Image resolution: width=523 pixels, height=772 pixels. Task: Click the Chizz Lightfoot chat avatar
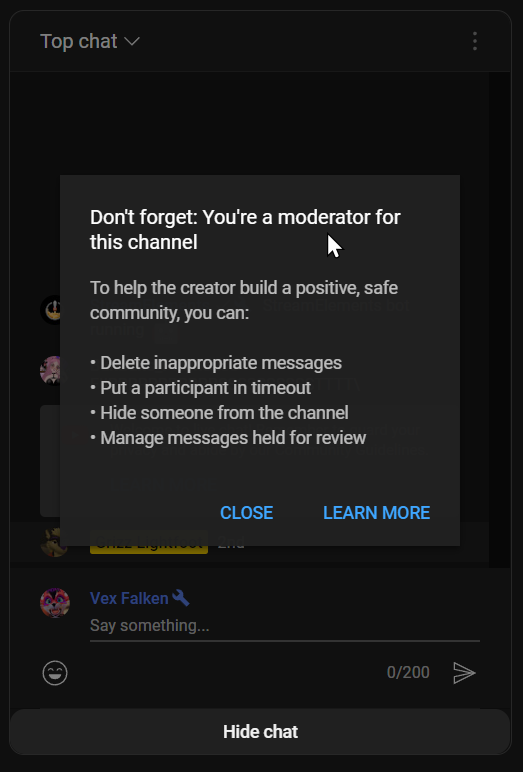pos(55,542)
